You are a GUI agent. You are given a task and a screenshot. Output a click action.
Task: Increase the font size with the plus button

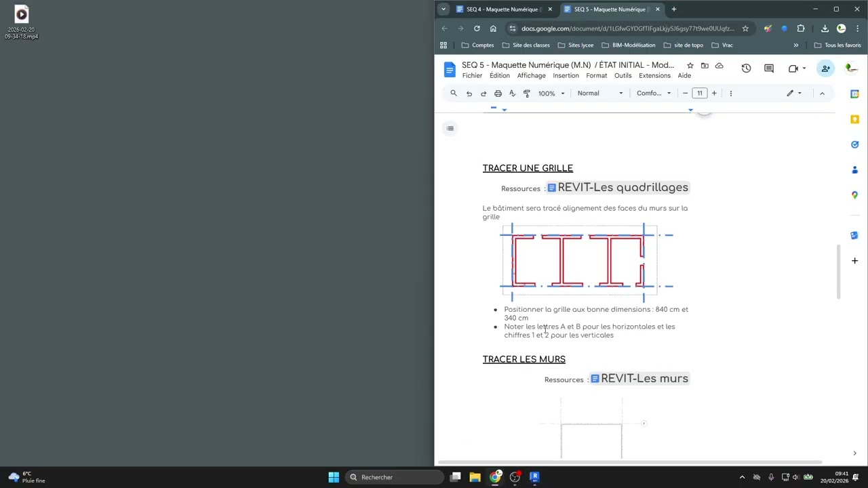714,94
